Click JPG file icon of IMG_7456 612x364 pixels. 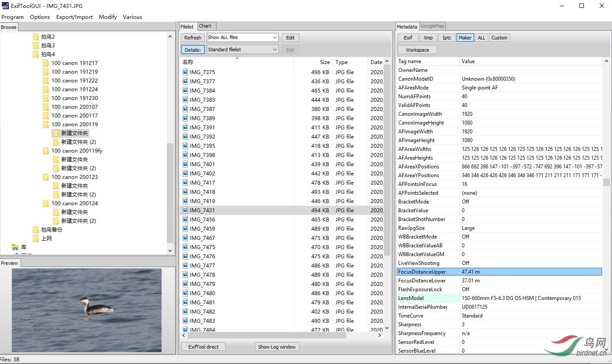tap(185, 219)
